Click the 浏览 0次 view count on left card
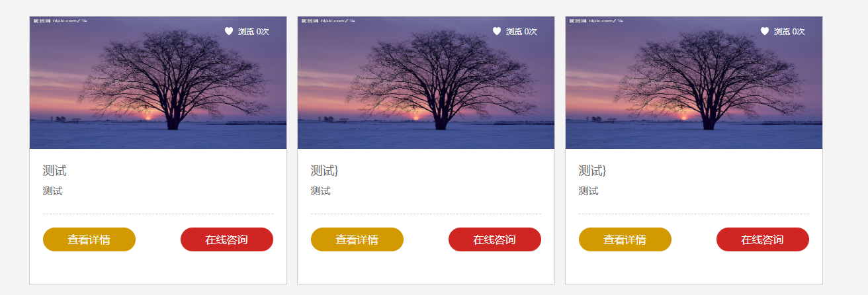Viewport: 868px width, 295px height. point(253,32)
